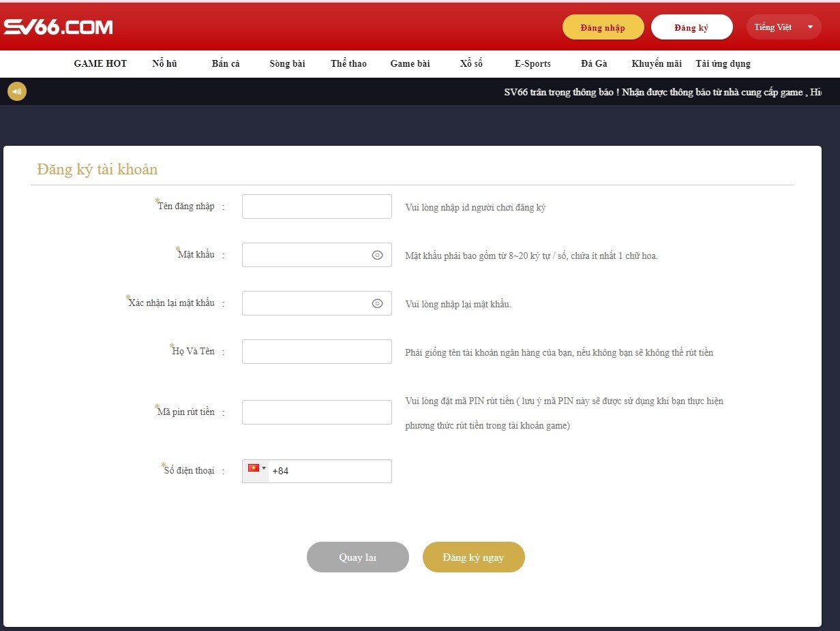840x631 pixels.
Task: Open the Xổ số lottery section
Action: coord(471,63)
